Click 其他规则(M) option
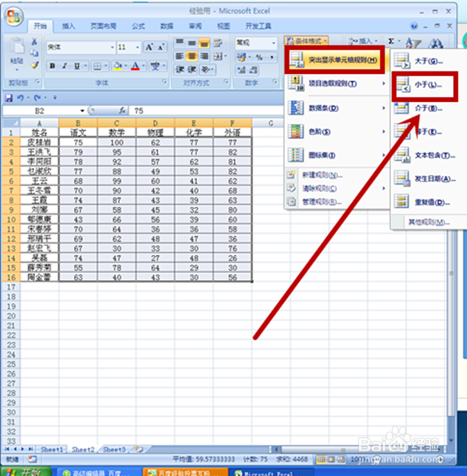This screenshot has width=467, height=476. [x=428, y=222]
